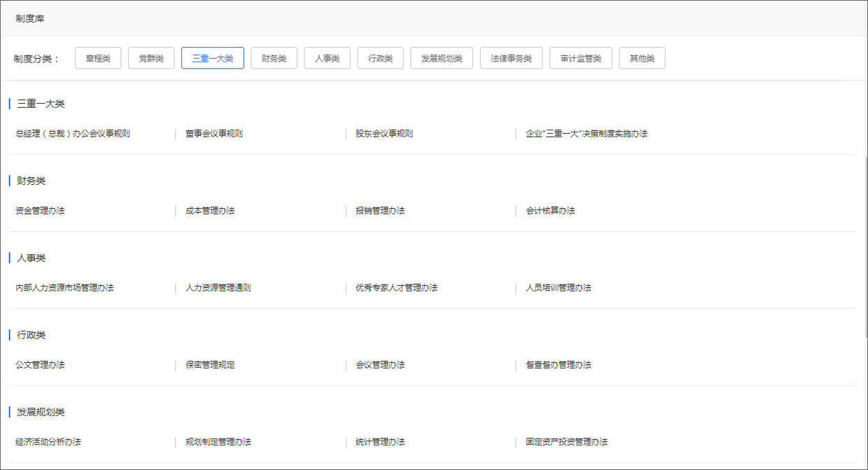Image resolution: width=868 pixels, height=470 pixels.
Task: Open 股东会议事规则 document
Action: pyautogui.click(x=383, y=133)
